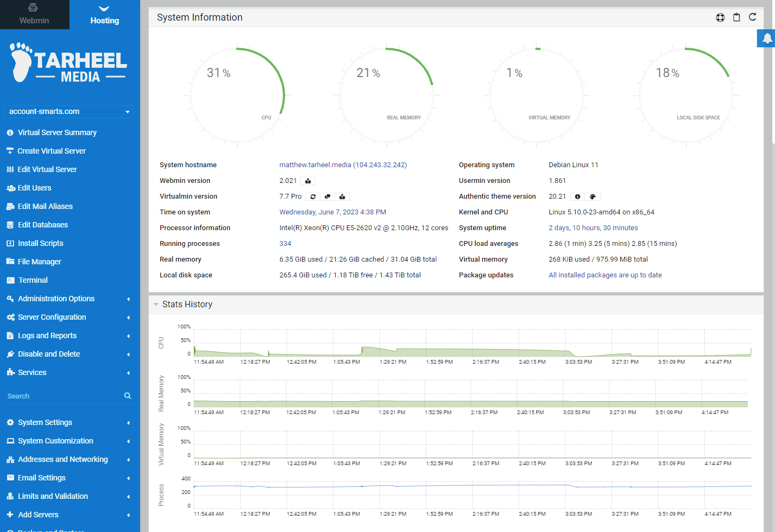Click the CPU history chart

472,343
